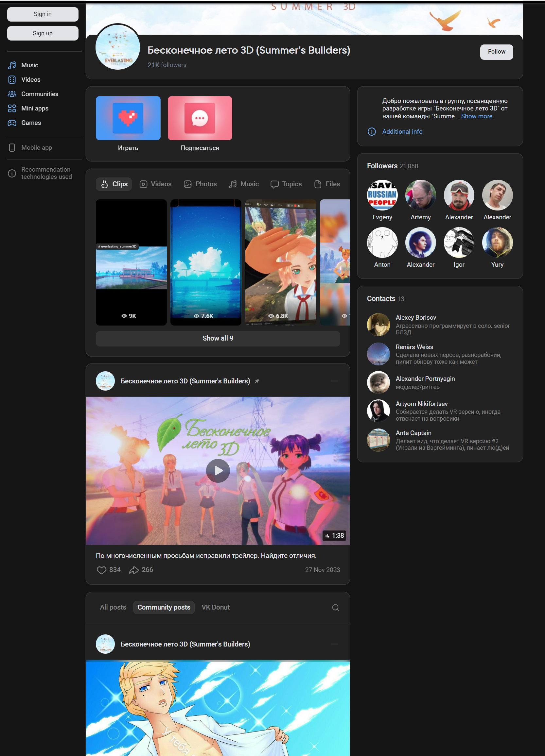Search the community posts

pyautogui.click(x=336, y=608)
